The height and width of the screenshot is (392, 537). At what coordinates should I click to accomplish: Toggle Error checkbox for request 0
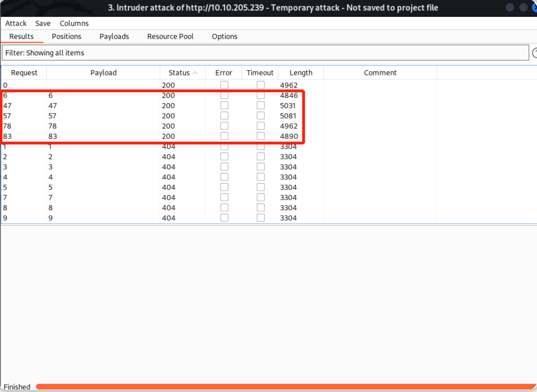click(x=224, y=85)
